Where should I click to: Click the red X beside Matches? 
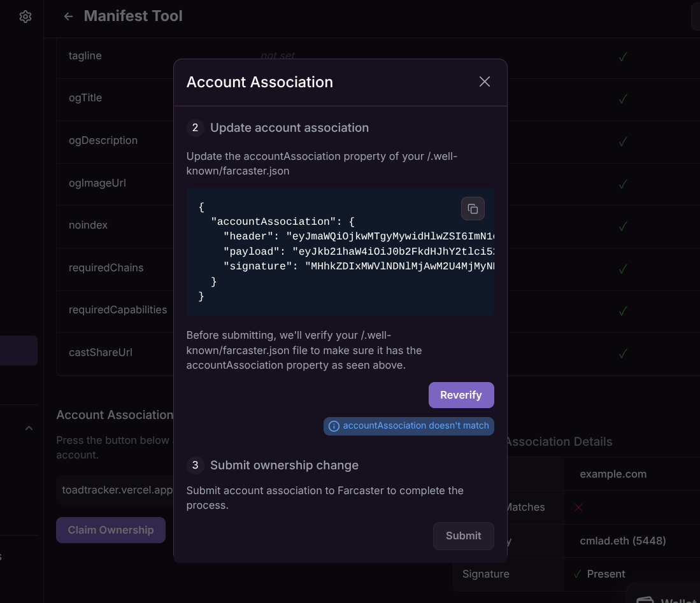(x=578, y=507)
